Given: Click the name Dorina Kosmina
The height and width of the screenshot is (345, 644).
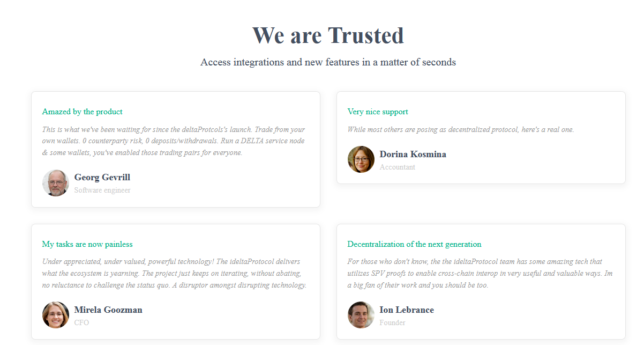Looking at the screenshot, I should (x=413, y=155).
